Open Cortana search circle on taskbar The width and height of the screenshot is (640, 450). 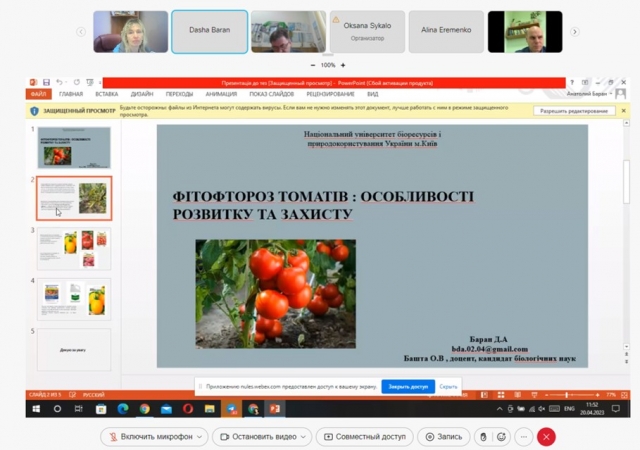[57, 409]
